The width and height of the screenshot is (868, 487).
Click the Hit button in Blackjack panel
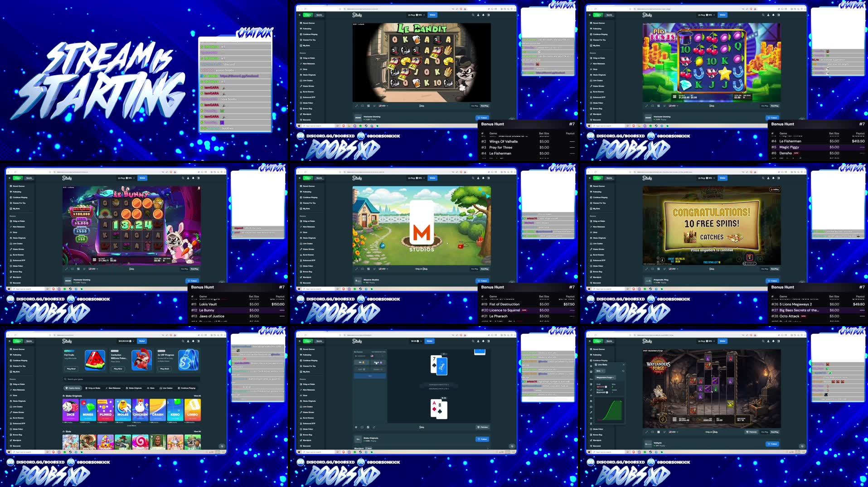[361, 362]
